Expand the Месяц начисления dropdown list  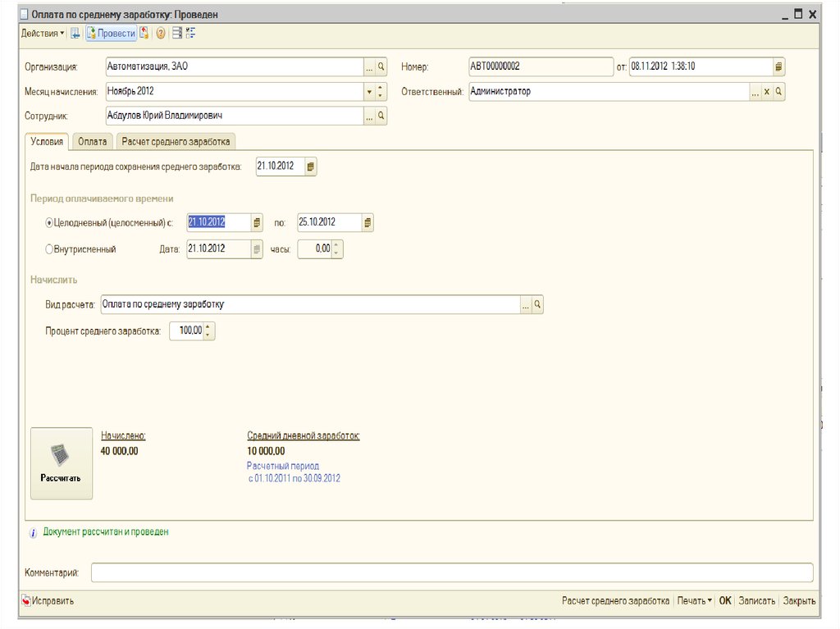[369, 92]
